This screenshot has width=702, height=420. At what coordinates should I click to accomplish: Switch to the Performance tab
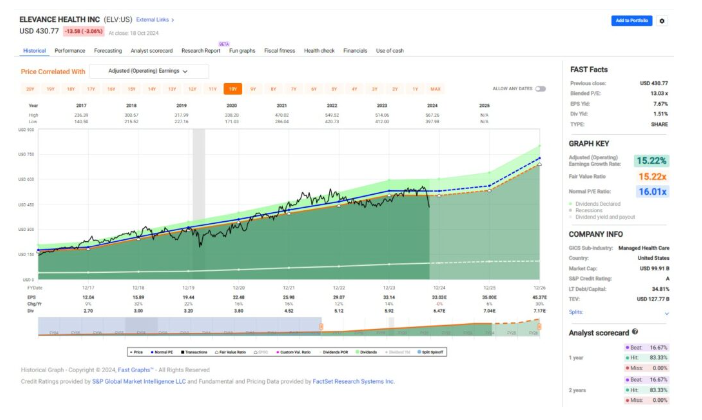coord(70,51)
